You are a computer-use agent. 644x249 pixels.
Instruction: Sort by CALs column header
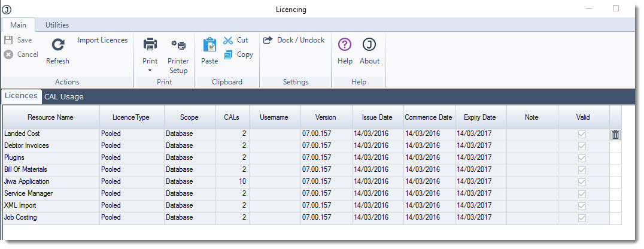[232, 117]
